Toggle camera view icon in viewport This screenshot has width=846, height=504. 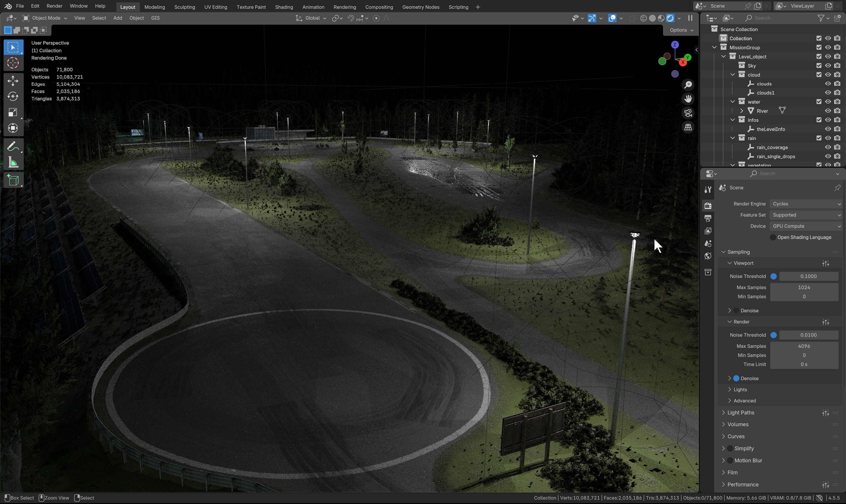pyautogui.click(x=688, y=113)
